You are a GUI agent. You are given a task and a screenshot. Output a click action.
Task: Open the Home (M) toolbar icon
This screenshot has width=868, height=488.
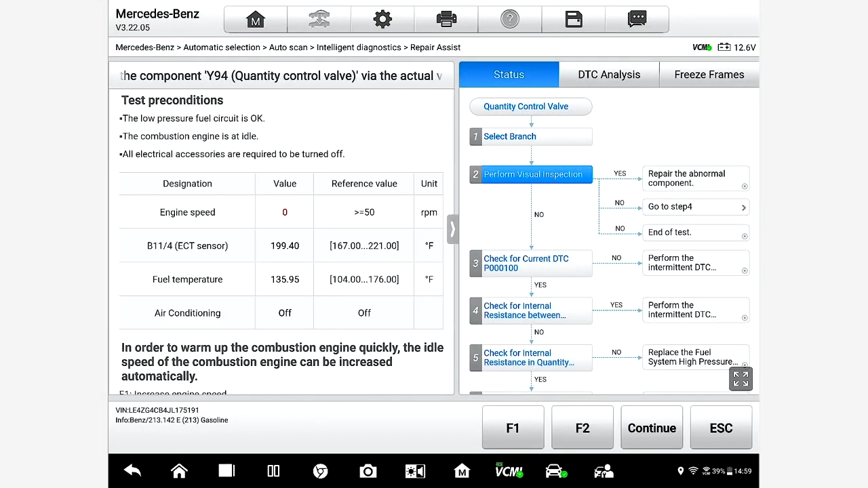256,20
